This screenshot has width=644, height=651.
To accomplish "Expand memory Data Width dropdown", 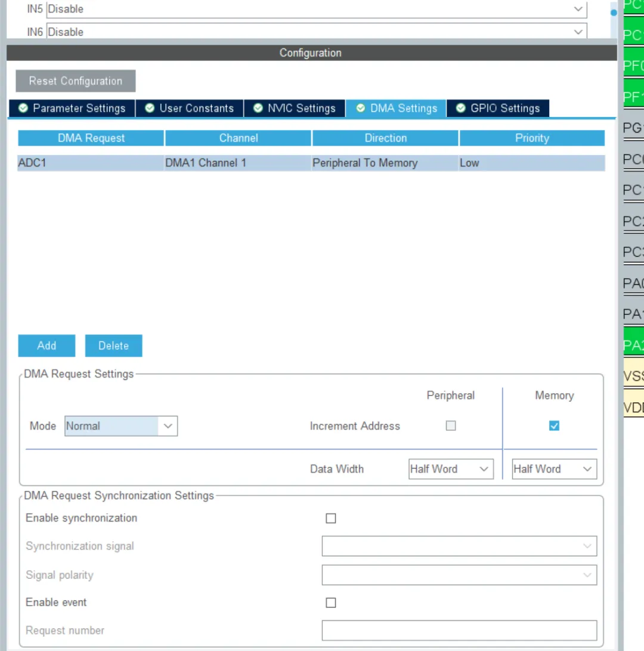I will tap(554, 469).
